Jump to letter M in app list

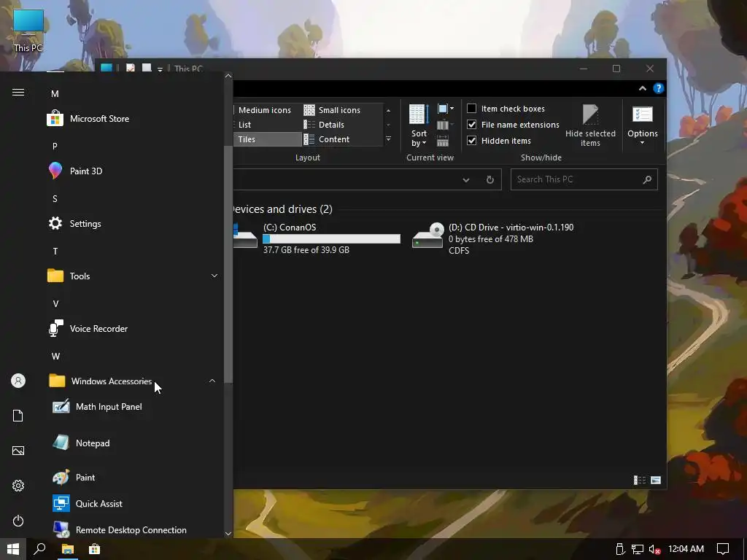(x=55, y=94)
